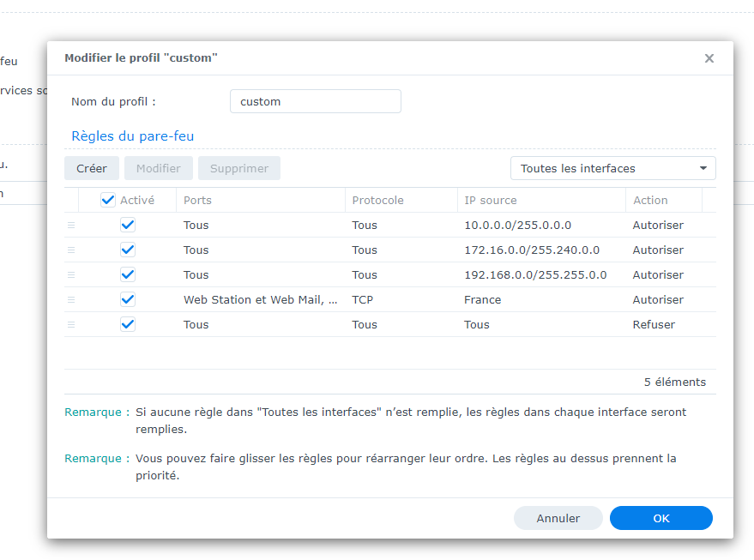Click the 5 éléments count label
The width and height of the screenshot is (754, 560).
click(675, 382)
